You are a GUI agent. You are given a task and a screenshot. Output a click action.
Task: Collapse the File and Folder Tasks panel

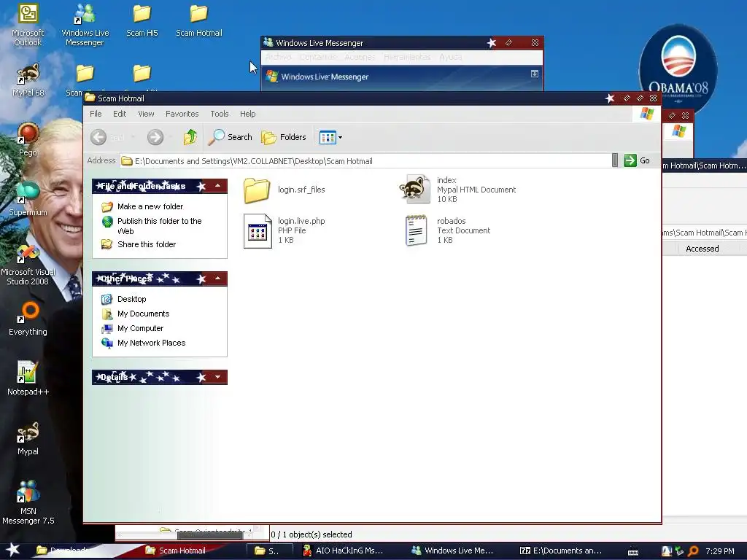pyautogui.click(x=217, y=186)
